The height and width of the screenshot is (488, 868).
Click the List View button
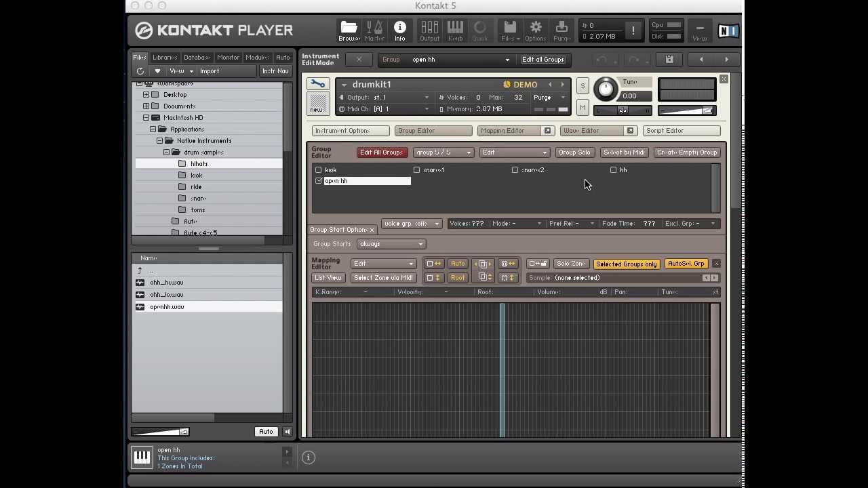pyautogui.click(x=328, y=278)
